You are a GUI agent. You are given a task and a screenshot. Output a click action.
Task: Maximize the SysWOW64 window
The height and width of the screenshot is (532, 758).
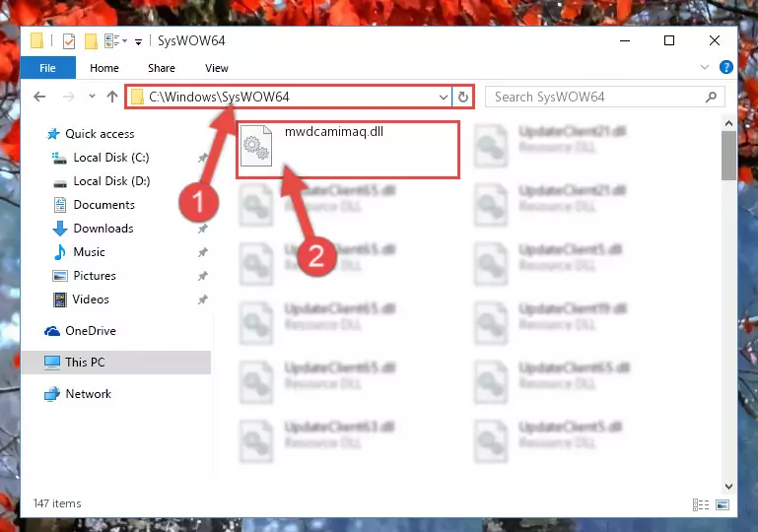pos(669,40)
